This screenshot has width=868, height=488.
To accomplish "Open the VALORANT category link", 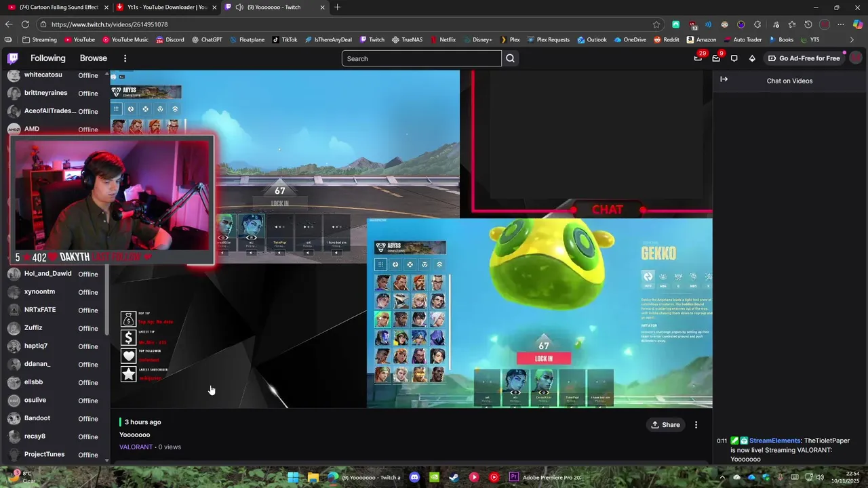I will coord(136,447).
